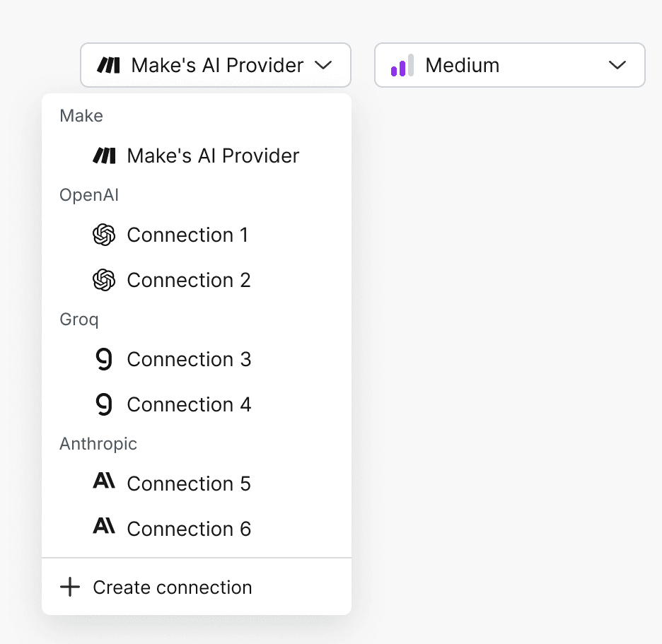The image size is (662, 644).
Task: Select Make's AI Provider from the list
Action: tap(213, 156)
